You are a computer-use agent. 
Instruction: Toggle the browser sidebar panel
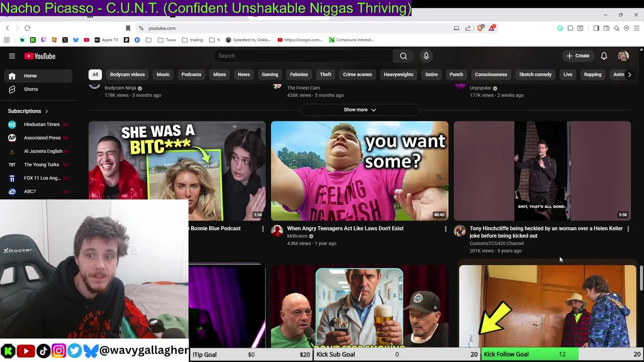point(596,28)
